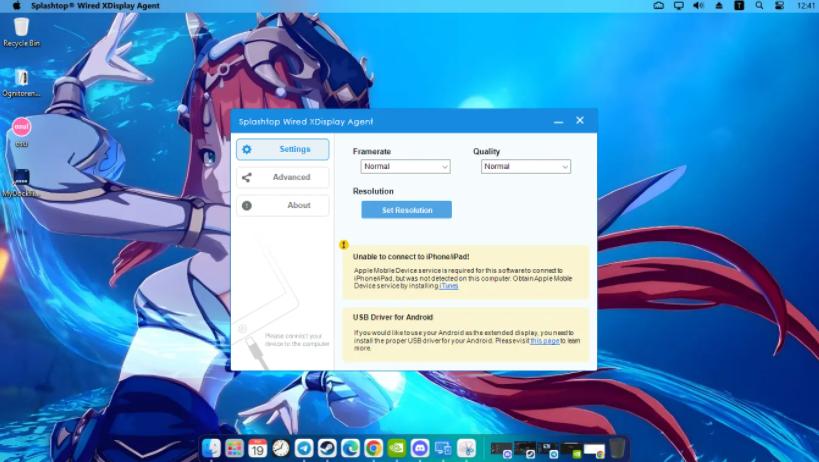Open the Calendar dock icon

(257, 448)
